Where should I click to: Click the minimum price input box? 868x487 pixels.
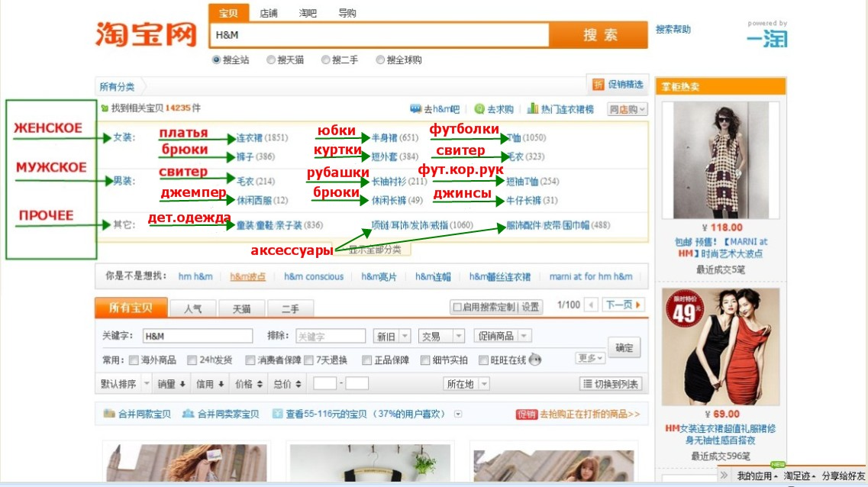[324, 383]
